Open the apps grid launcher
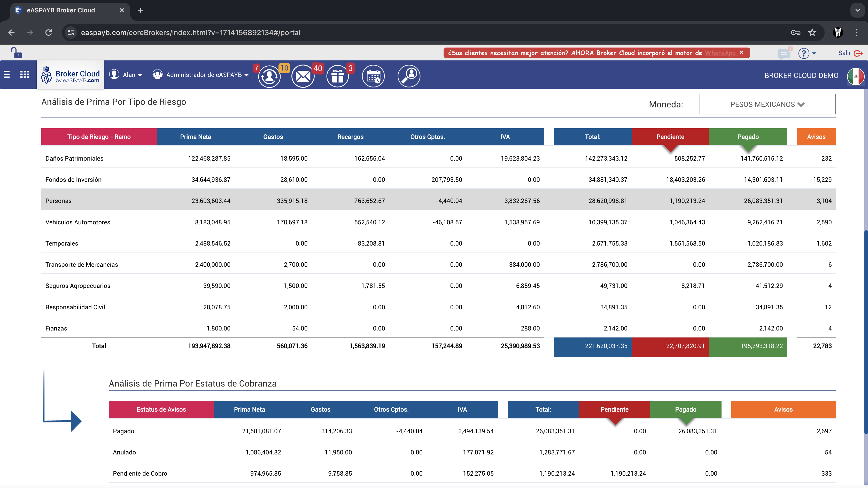The width and height of the screenshot is (868, 488). 25,74
